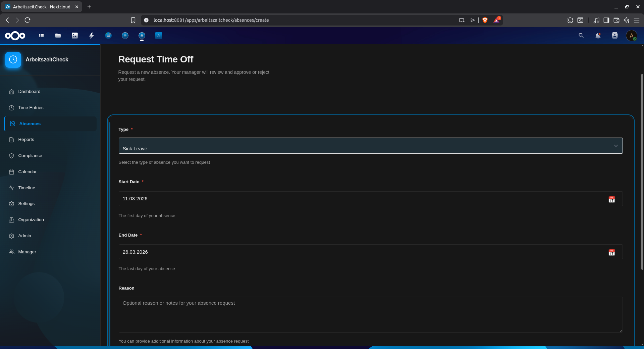This screenshot has height=349, width=644.
Task: Open the Photos app icon
Action: 74,36
